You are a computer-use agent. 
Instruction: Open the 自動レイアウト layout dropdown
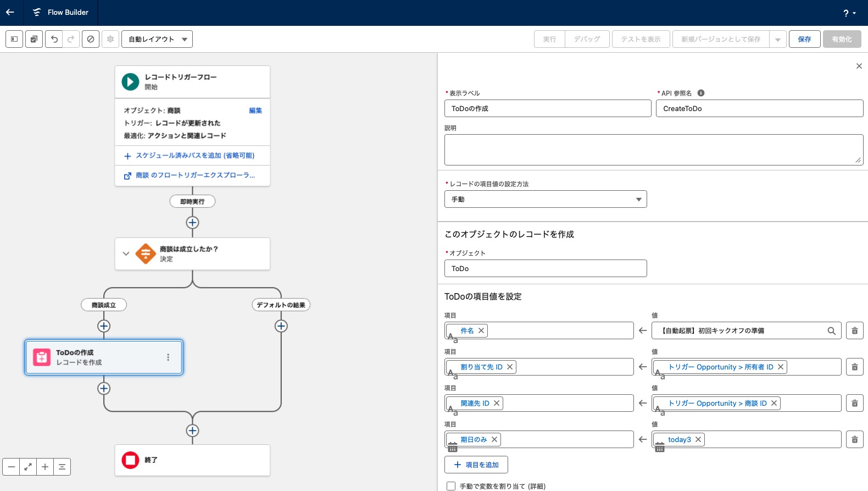pyautogui.click(x=157, y=39)
